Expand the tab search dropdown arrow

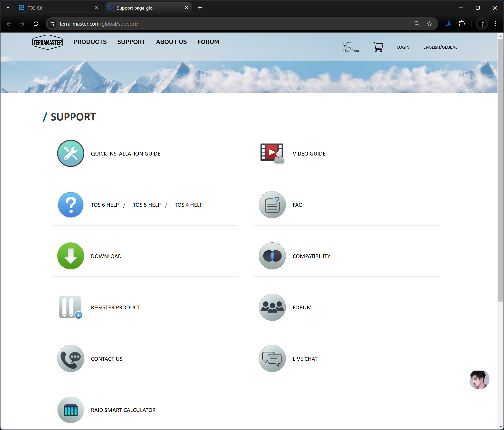pos(8,8)
